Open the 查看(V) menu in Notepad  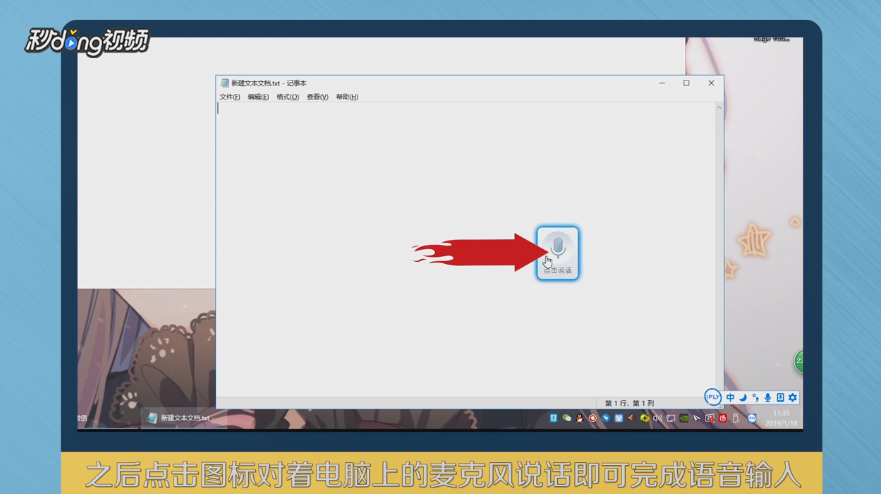pyautogui.click(x=317, y=97)
